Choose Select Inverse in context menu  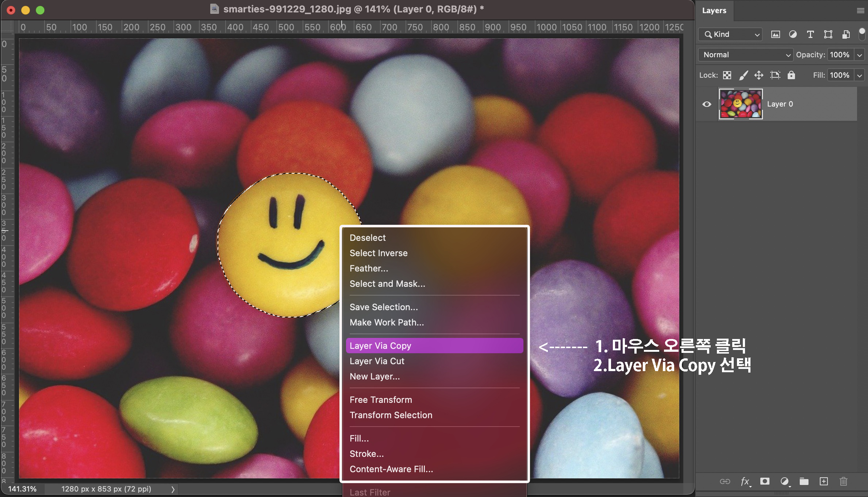[379, 253]
